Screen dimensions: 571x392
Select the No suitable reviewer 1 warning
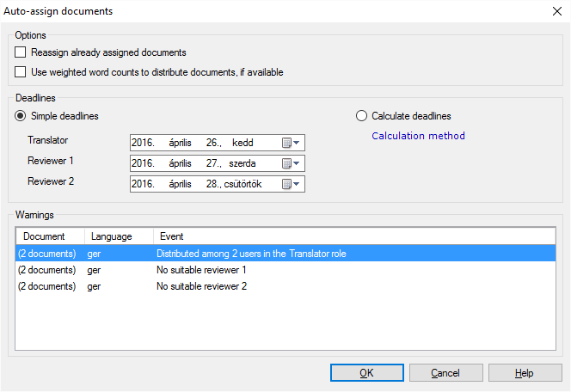200,270
